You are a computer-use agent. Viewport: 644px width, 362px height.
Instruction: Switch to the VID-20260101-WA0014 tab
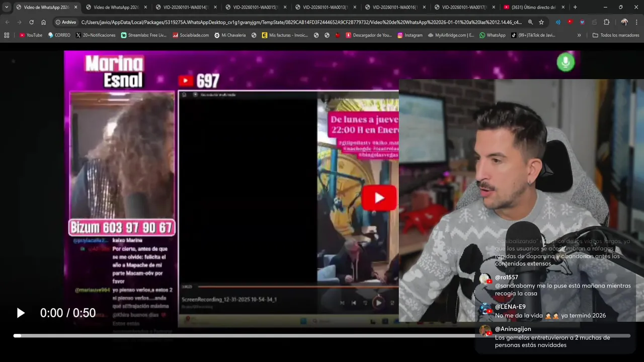tap(186, 7)
